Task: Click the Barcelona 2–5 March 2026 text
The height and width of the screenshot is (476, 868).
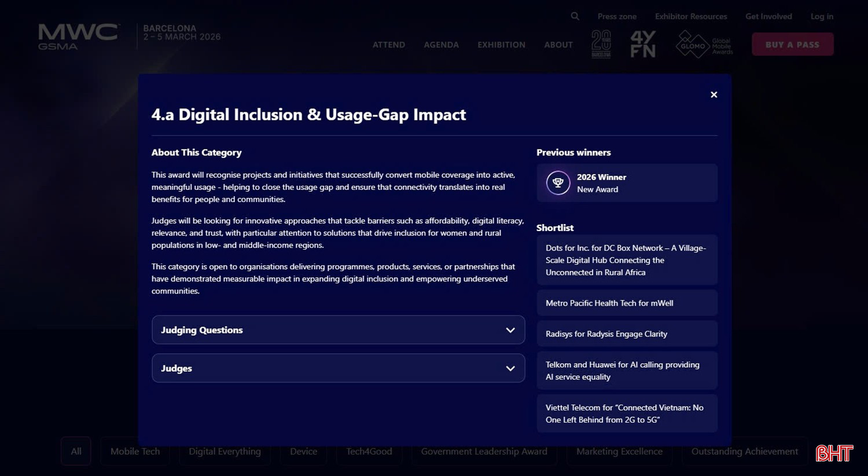Action: [x=182, y=32]
